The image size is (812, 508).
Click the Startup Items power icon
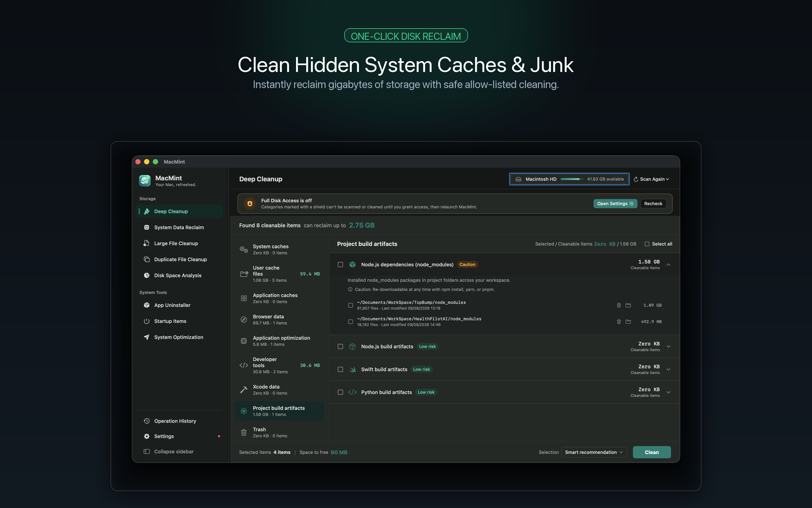click(147, 321)
